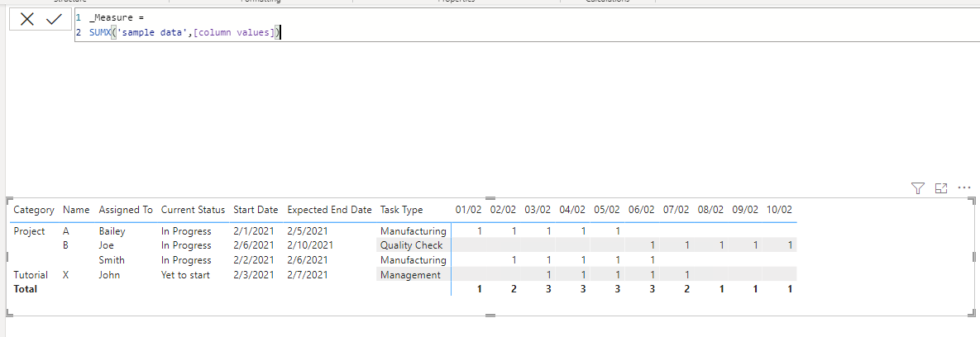Click the 08/02 date column header

(x=710, y=210)
